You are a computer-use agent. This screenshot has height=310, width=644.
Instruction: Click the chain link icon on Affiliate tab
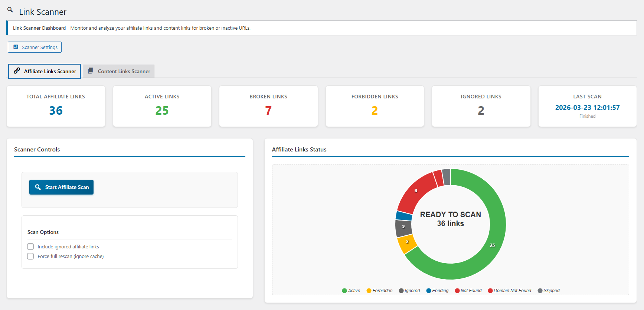click(x=17, y=71)
